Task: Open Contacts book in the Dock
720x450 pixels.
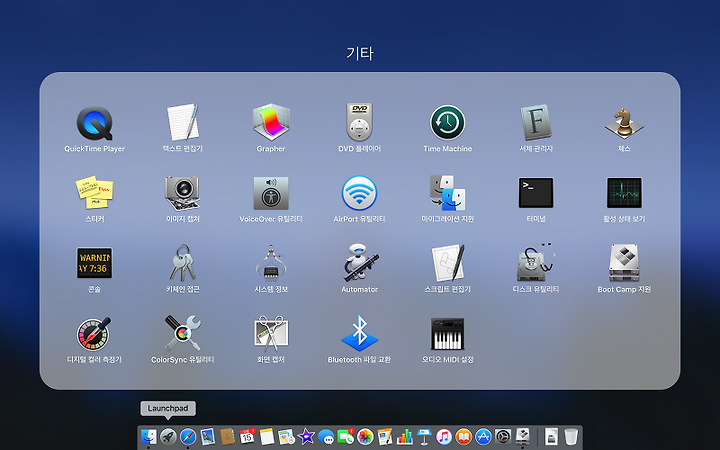Action: [227, 436]
